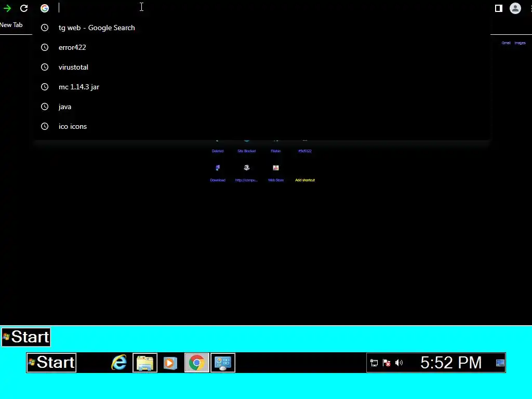Click the green forward arrow in Chrome
The image size is (532, 399).
click(7, 8)
